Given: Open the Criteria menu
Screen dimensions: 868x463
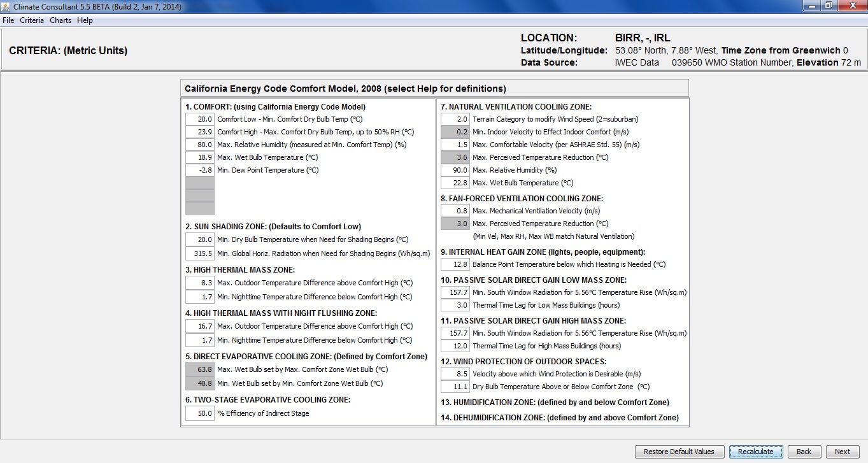Looking at the screenshot, I should pos(32,20).
